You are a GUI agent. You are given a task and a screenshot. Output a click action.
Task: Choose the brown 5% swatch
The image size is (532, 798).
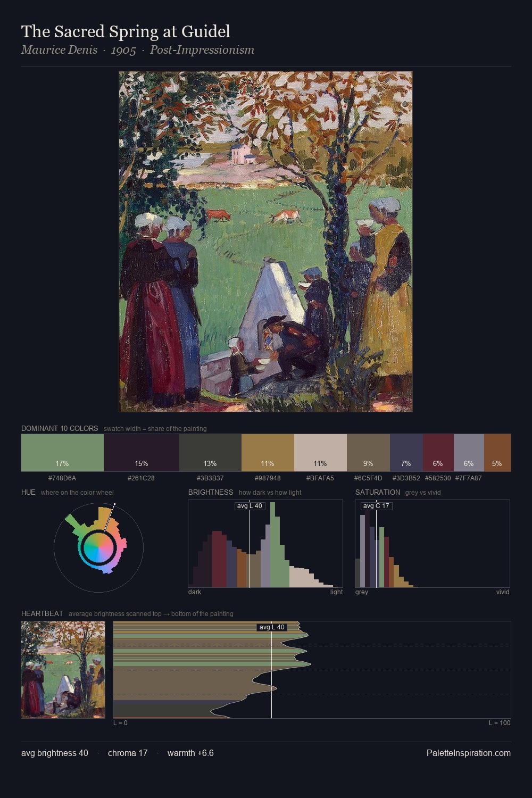(497, 453)
